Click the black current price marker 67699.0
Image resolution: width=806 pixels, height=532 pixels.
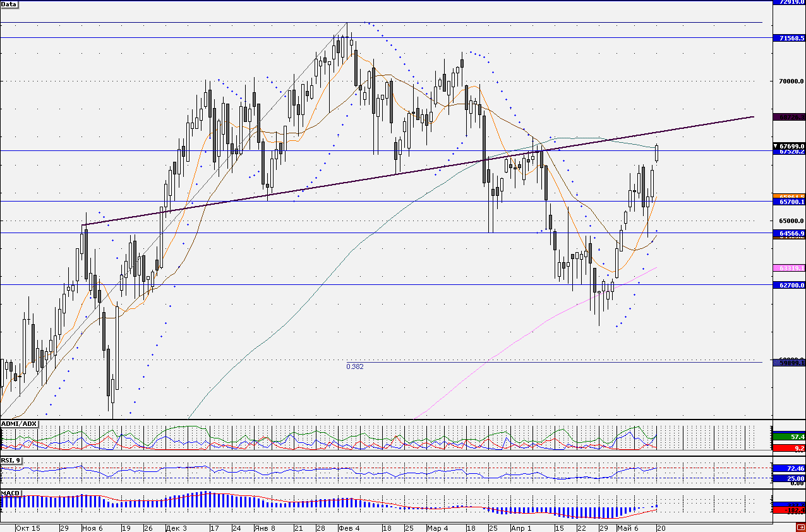(x=789, y=146)
